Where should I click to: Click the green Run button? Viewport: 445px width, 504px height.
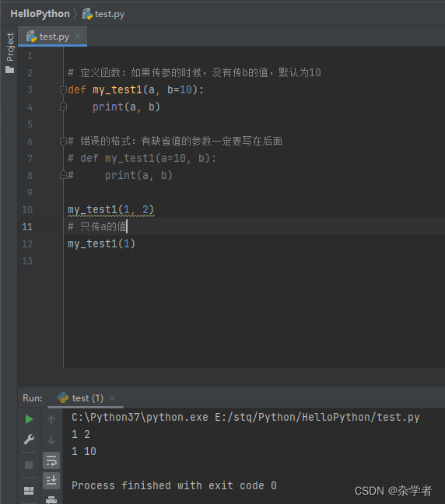coord(29,419)
